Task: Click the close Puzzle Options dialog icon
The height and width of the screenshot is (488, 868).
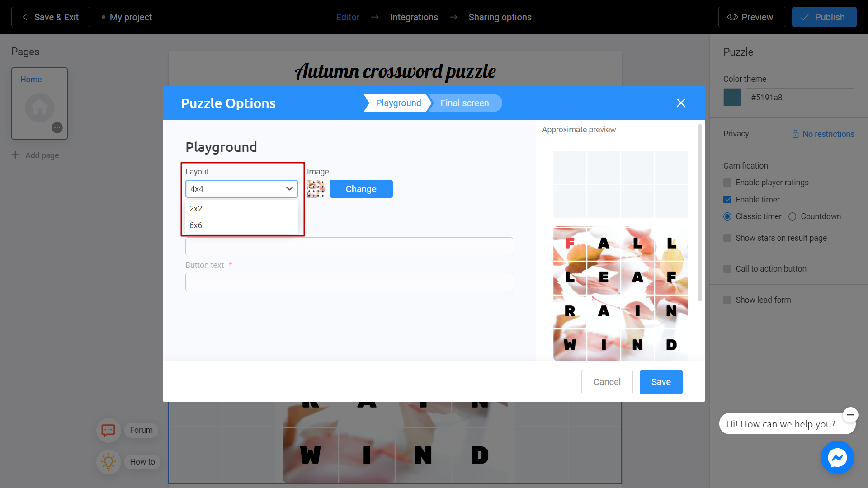Action: coord(681,103)
